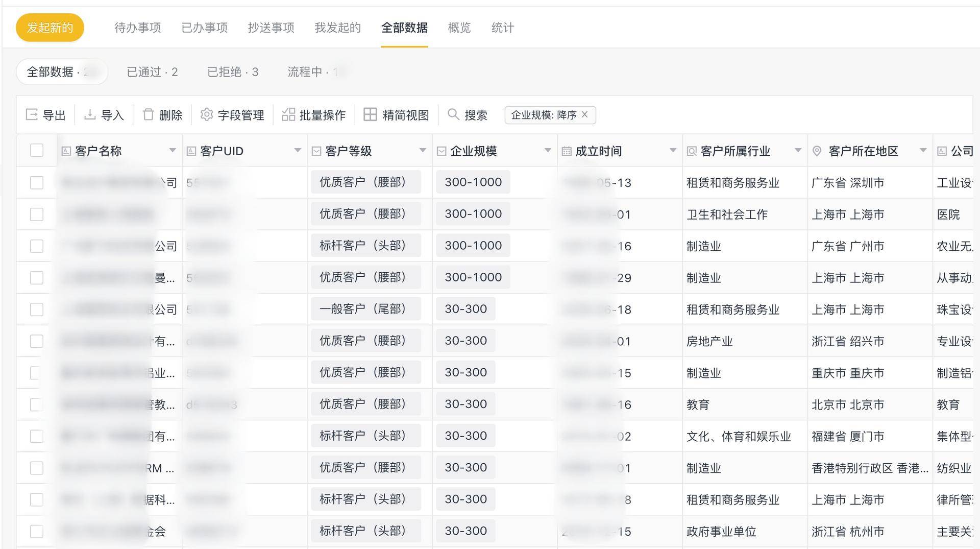Click the 搜索 magnifier icon
Viewport: 980px width, 549px height.
pyautogui.click(x=453, y=115)
